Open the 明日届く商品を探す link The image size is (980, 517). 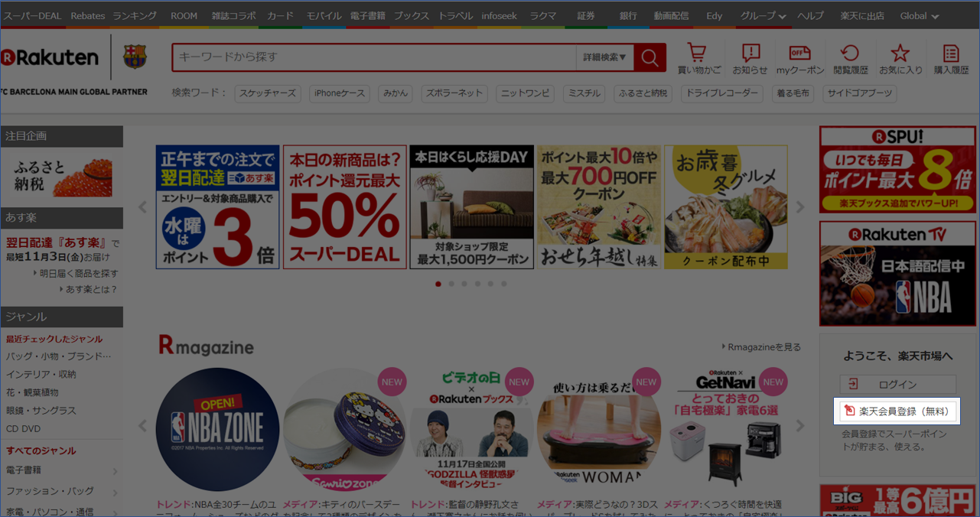(76, 273)
